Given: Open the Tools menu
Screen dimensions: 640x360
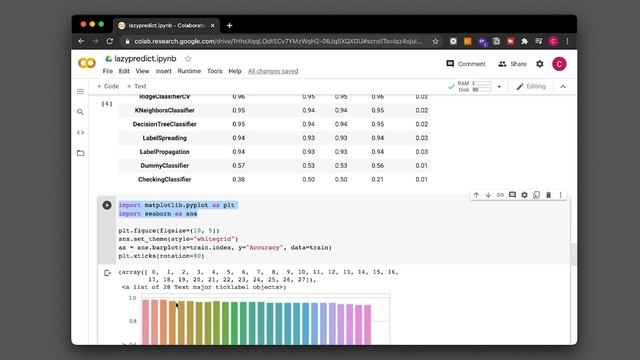Looking at the screenshot, I should [215, 71].
